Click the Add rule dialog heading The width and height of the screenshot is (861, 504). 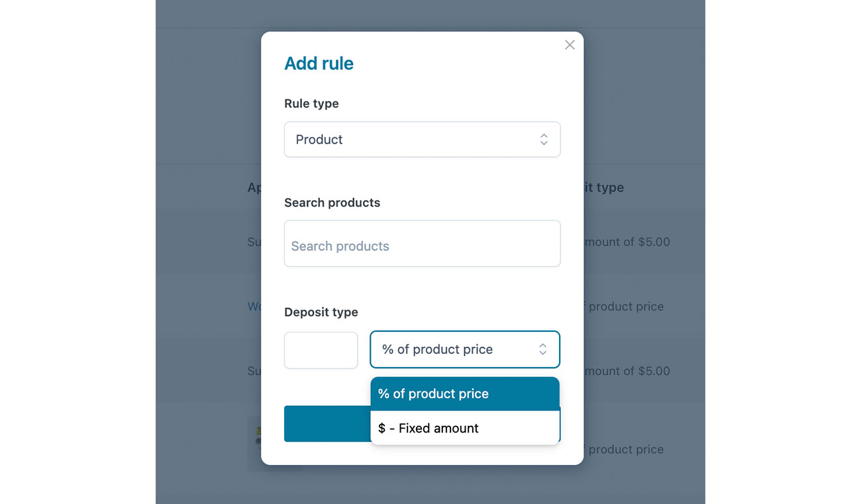[x=319, y=64]
